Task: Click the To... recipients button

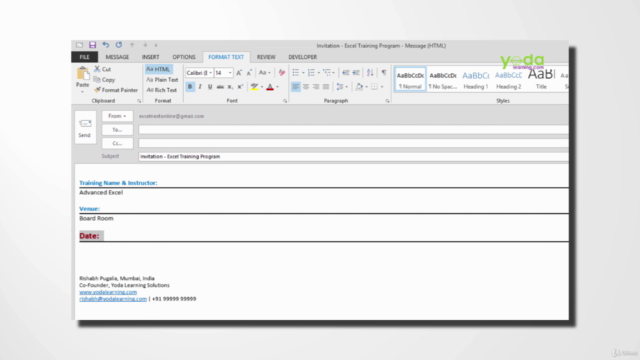Action: point(117,130)
